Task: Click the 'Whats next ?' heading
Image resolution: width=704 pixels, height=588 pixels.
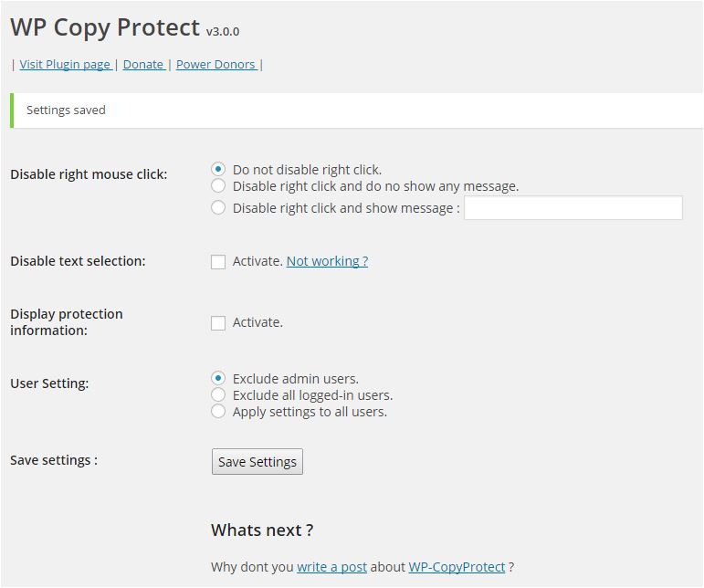Action: pyautogui.click(x=262, y=530)
